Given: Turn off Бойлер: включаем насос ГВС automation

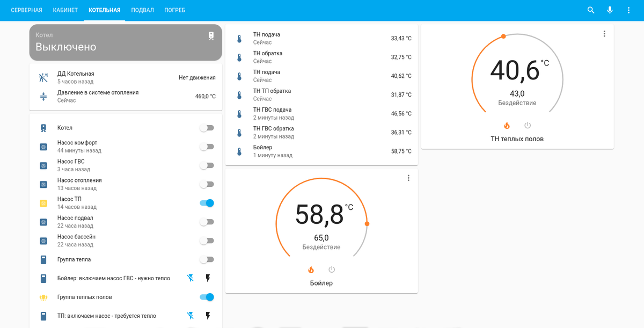Looking at the screenshot, I should (190, 278).
